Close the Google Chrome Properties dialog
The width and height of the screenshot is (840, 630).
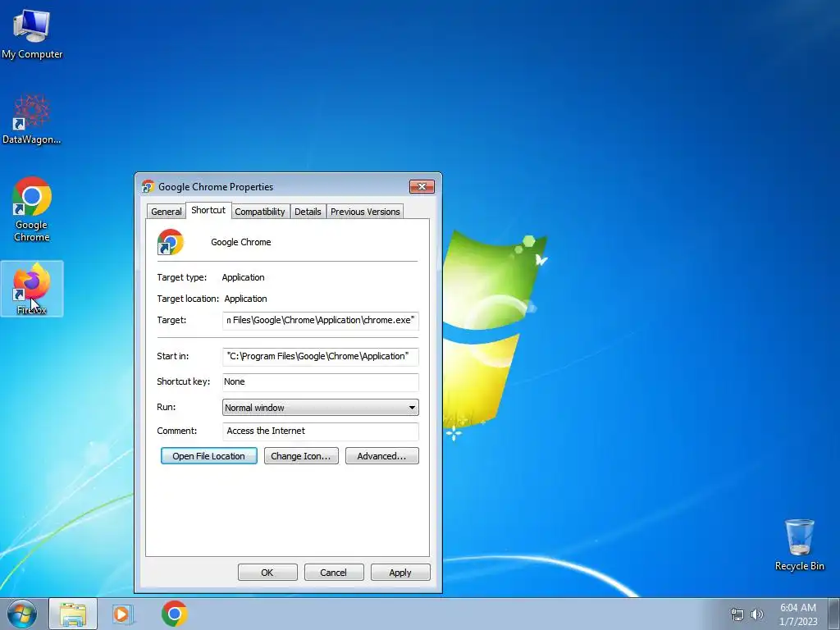(x=422, y=186)
